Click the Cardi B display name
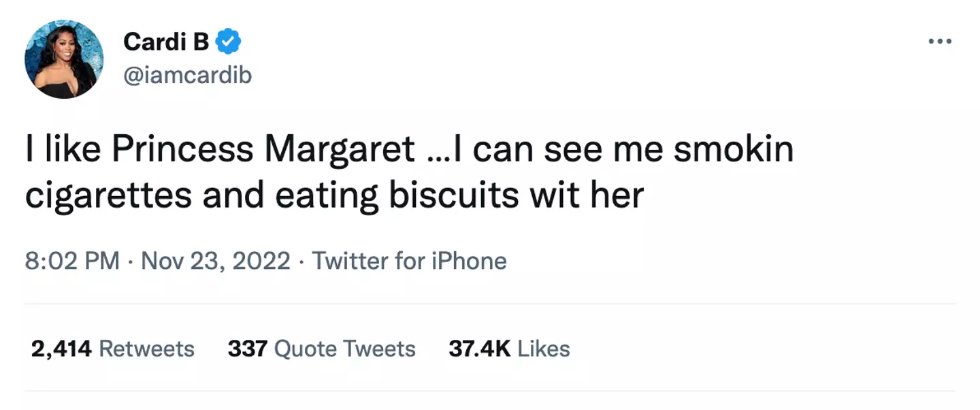This screenshot has height=410, width=980. pos(166,43)
